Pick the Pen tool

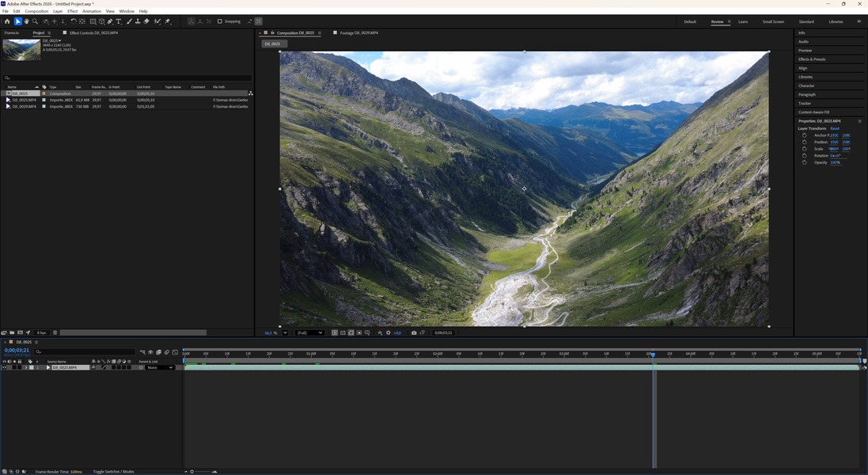tap(110, 21)
